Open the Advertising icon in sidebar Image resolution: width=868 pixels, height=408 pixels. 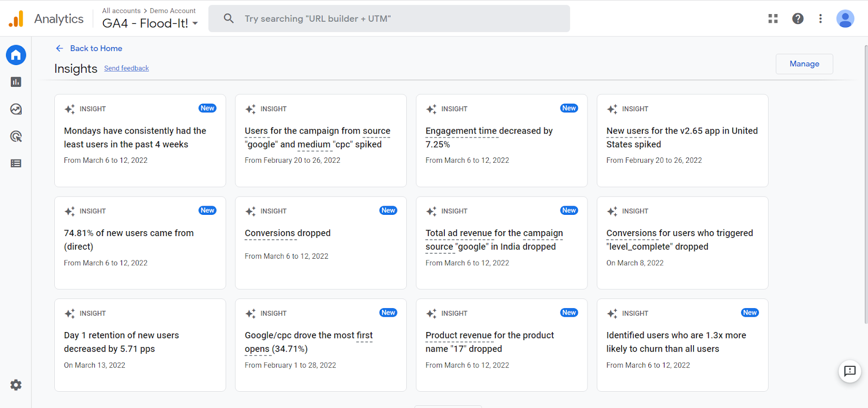click(x=16, y=136)
